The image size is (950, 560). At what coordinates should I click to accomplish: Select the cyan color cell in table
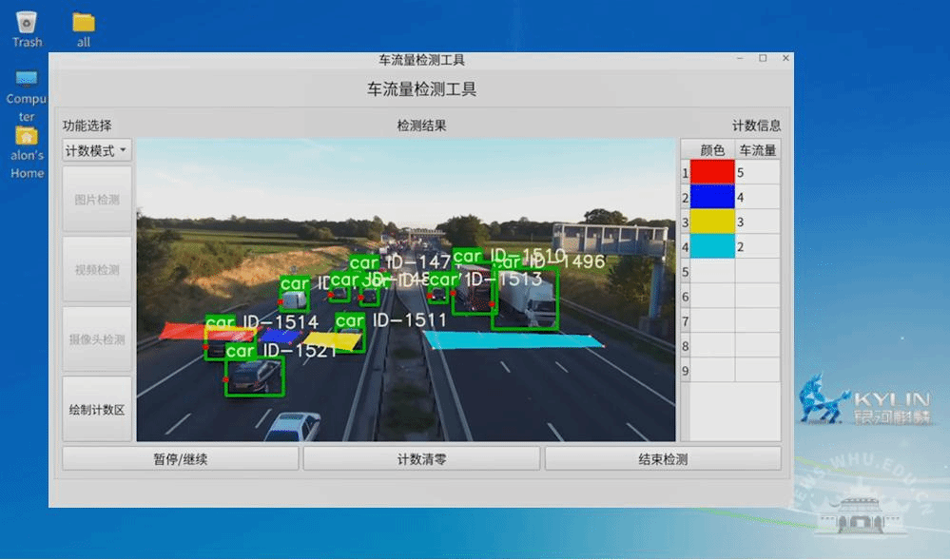[x=712, y=246]
